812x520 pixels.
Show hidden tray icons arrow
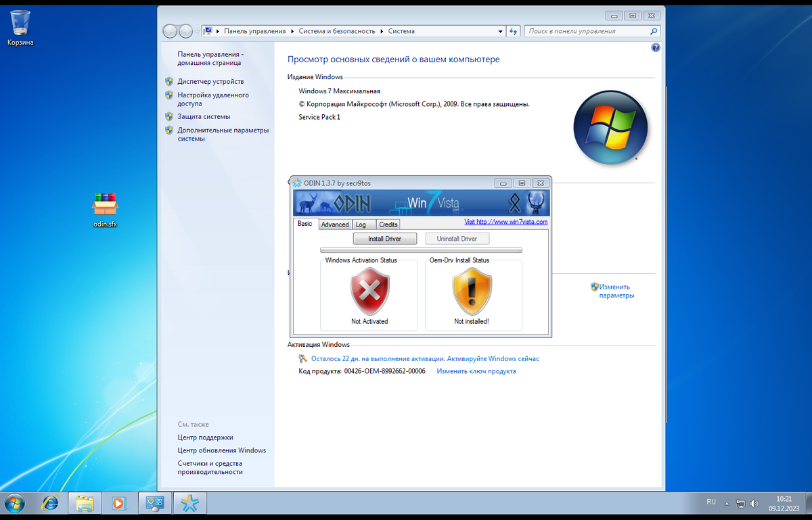pyautogui.click(x=728, y=504)
